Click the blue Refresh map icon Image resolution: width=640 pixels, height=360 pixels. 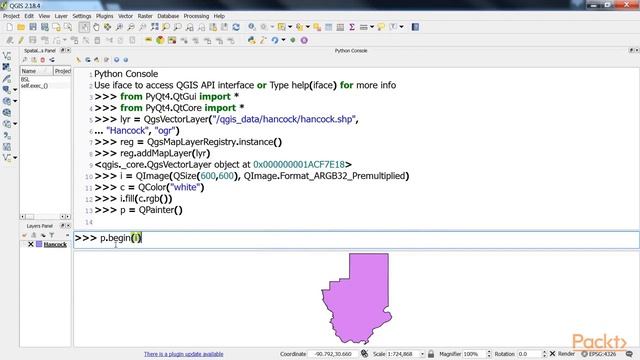pos(236,27)
